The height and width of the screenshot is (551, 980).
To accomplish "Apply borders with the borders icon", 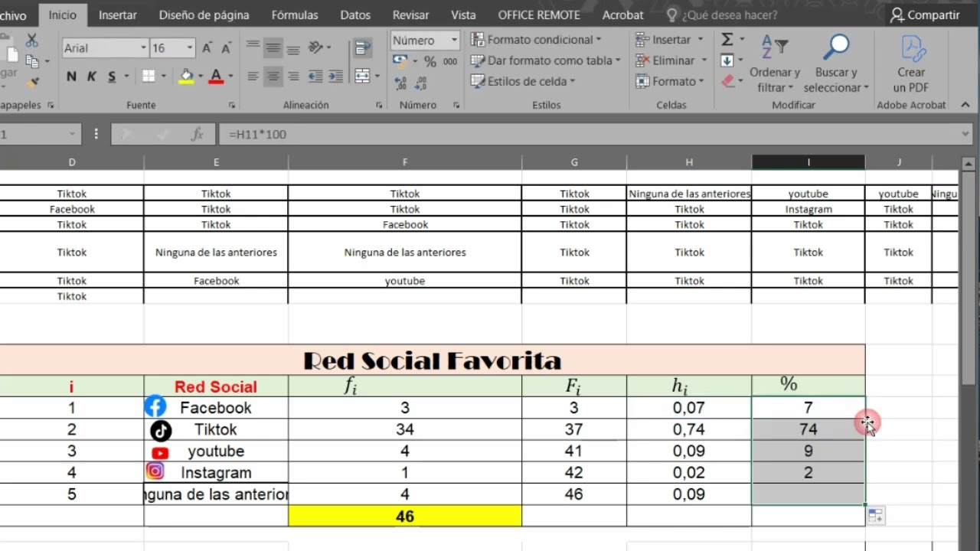I will (149, 77).
